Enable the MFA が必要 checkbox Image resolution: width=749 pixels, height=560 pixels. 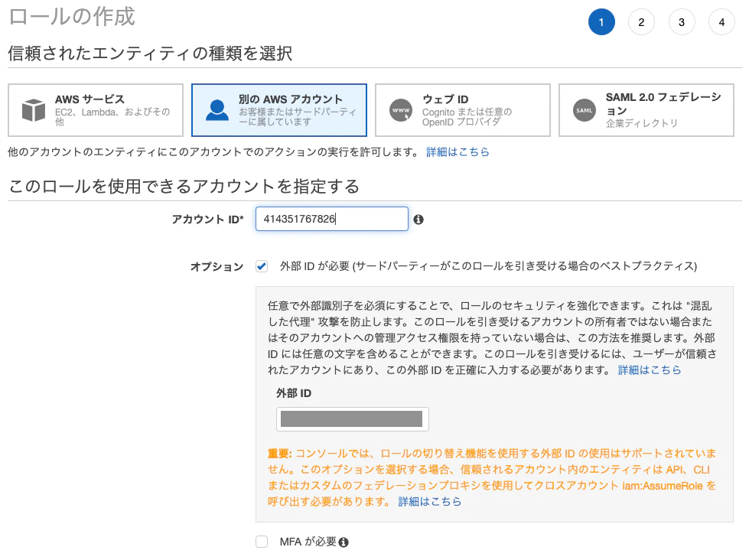262,542
